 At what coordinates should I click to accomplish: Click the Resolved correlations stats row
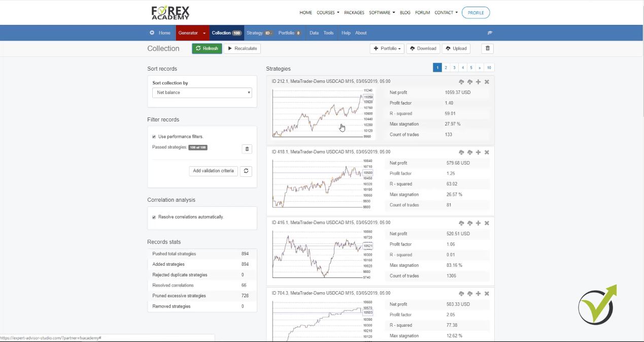(x=202, y=285)
